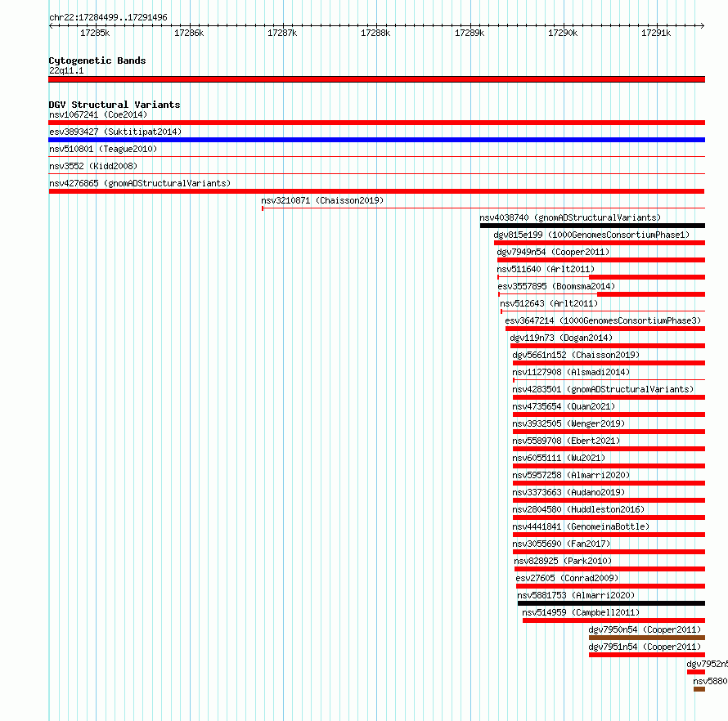Open nsv4735654 (Quan2021) variant
The height and width of the screenshot is (721, 728).
tap(564, 406)
